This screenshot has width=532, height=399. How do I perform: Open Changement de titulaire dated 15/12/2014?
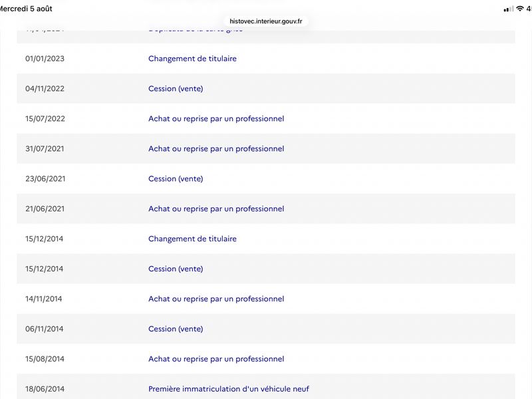(192, 239)
